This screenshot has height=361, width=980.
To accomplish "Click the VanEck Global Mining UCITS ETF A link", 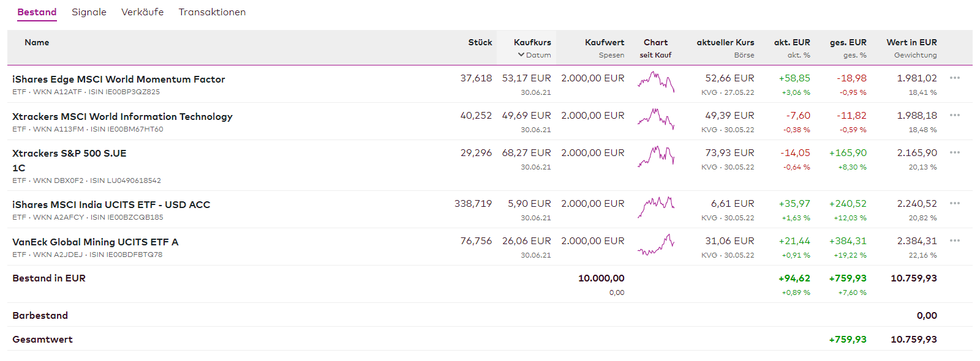I will tap(95, 242).
